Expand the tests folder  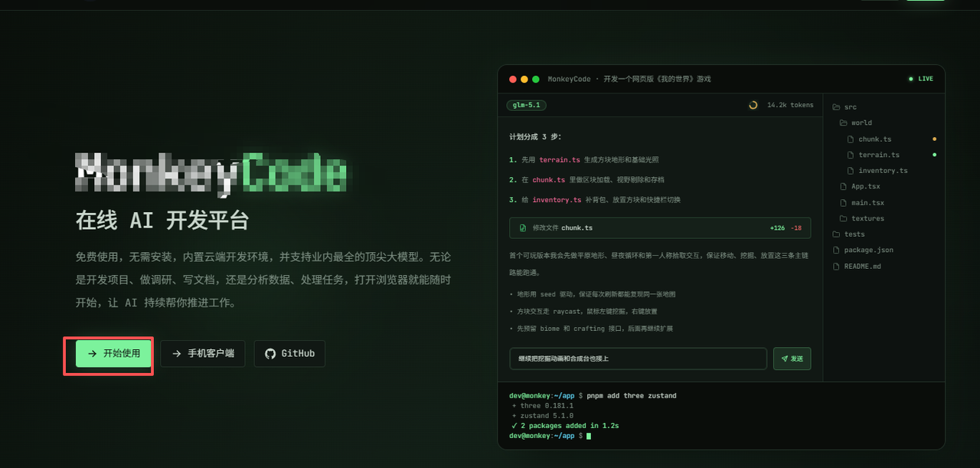[848, 234]
